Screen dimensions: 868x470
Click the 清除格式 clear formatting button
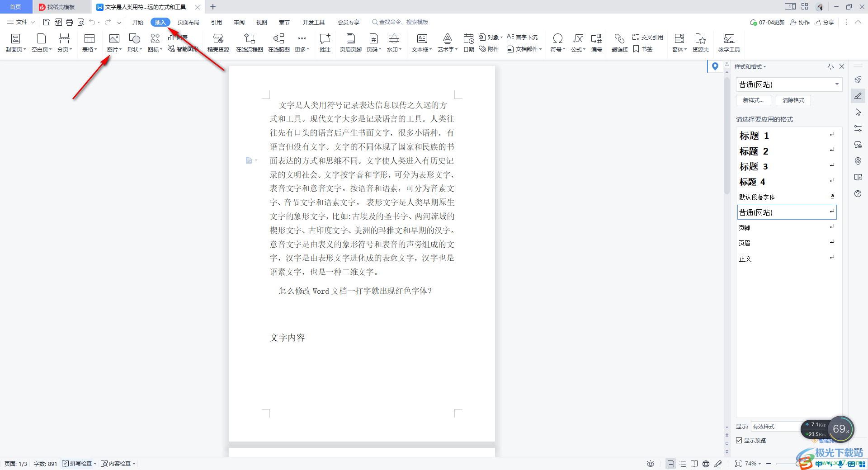coord(793,100)
